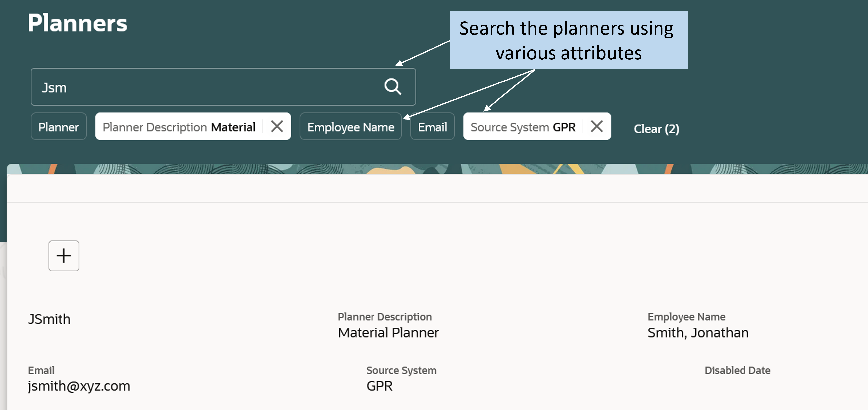
Task: Remove the Source System GPR filter
Action: (x=596, y=126)
